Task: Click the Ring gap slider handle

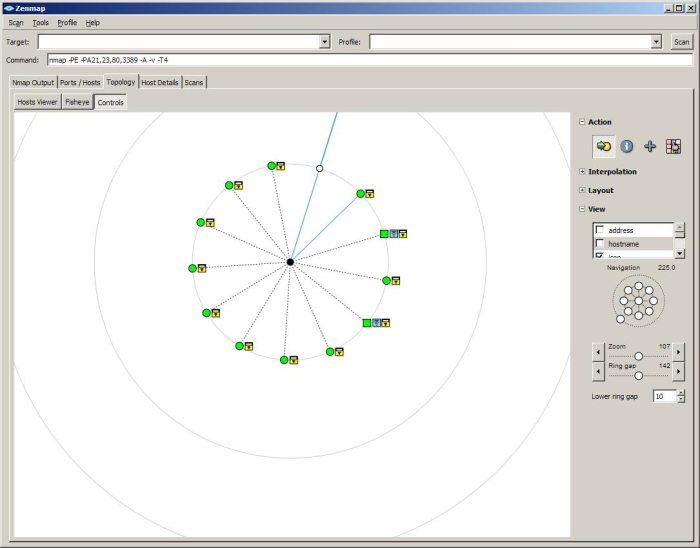Action: tap(639, 376)
